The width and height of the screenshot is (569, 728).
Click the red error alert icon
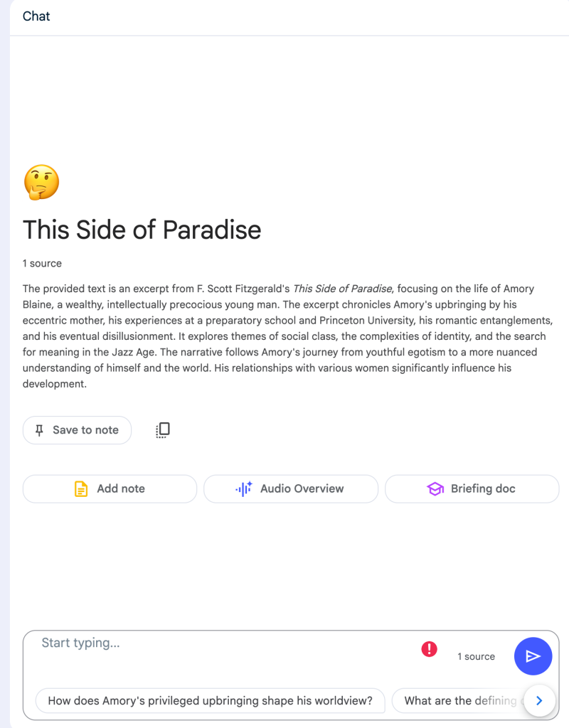pos(430,648)
